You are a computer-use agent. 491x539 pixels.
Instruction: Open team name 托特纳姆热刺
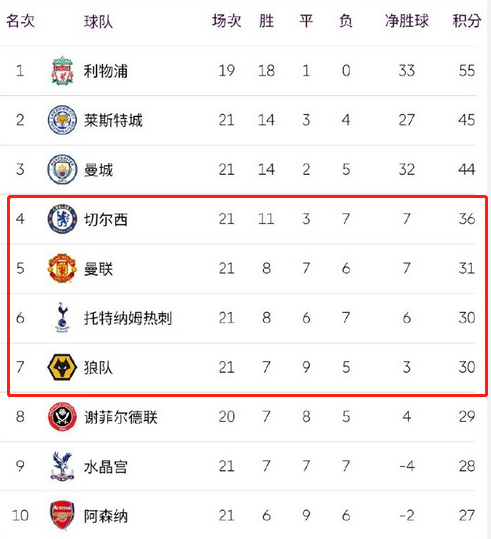(128, 318)
